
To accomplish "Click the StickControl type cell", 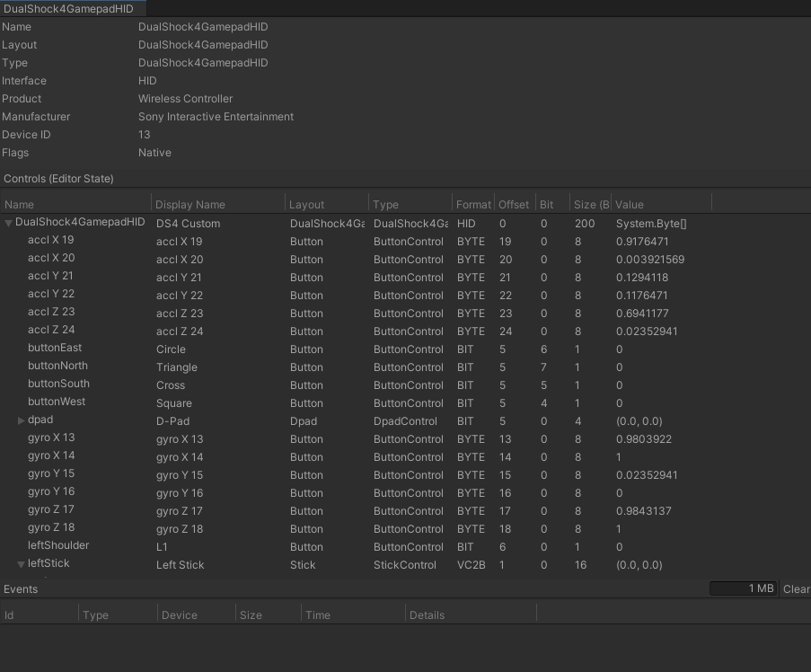I will click(x=404, y=565).
